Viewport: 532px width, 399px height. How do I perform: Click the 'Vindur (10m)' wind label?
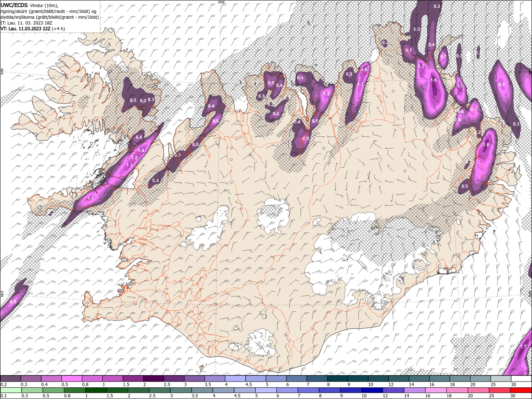click(44, 5)
